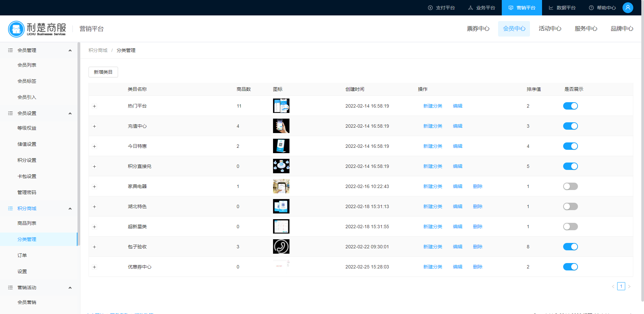Expand the 今日特惠 row

(x=94, y=146)
